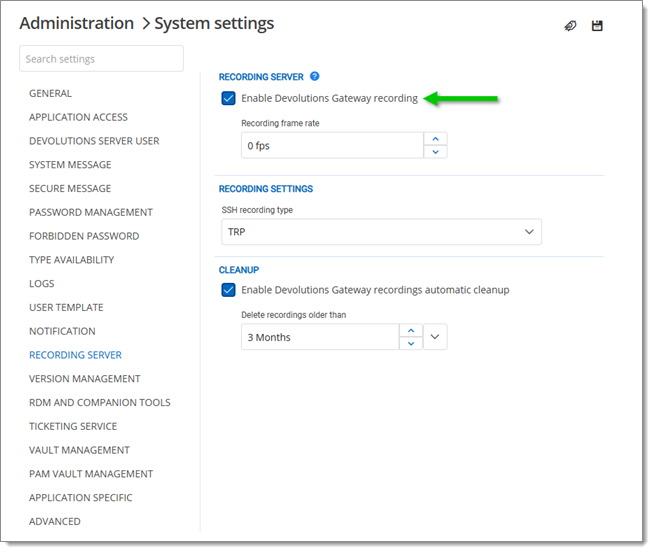
Task: Open Vault Management settings
Action: (79, 450)
